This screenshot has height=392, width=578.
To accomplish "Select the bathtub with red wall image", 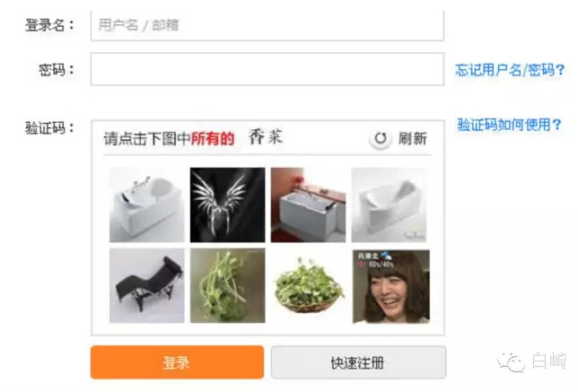I will coord(308,205).
